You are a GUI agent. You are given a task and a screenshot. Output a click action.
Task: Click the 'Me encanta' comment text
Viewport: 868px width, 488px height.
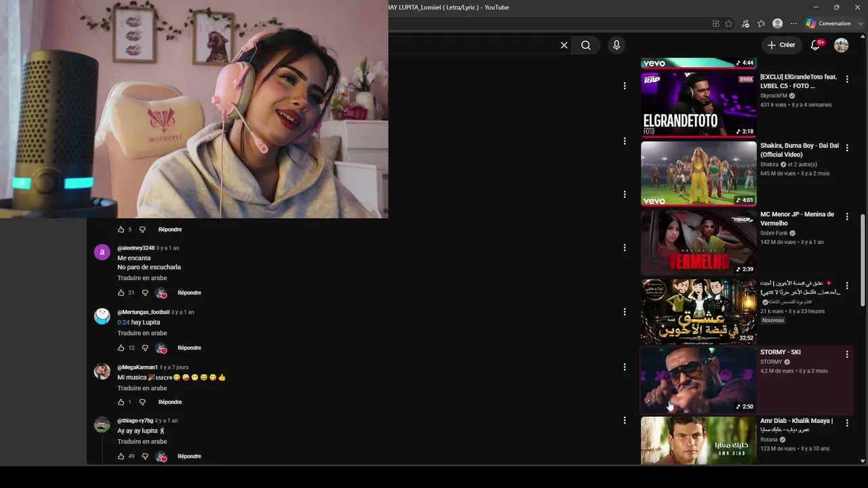coord(134,258)
